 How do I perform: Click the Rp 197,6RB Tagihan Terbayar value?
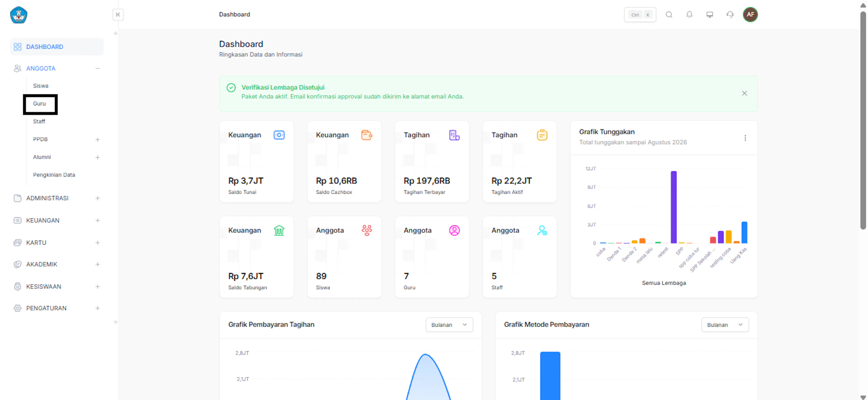click(x=427, y=181)
